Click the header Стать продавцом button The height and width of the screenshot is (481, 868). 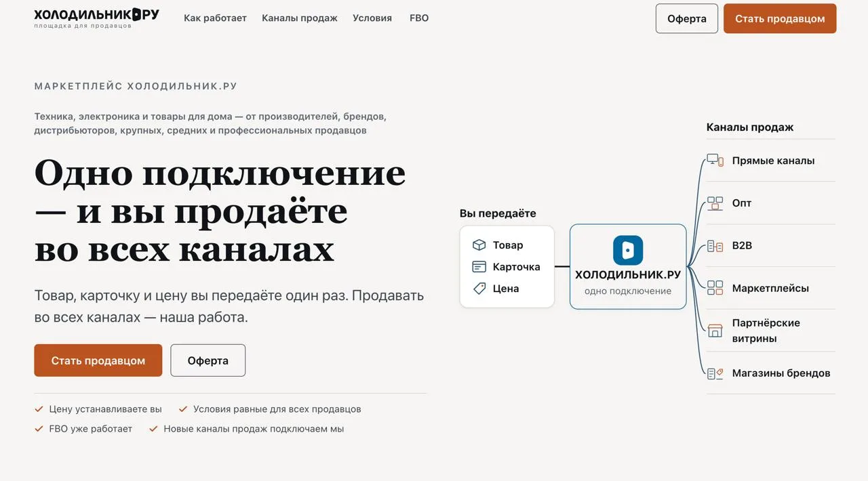tap(780, 18)
